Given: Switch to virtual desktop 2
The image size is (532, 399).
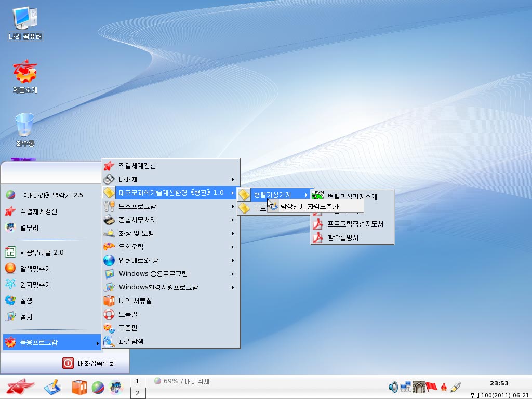Looking at the screenshot, I should 138,393.
